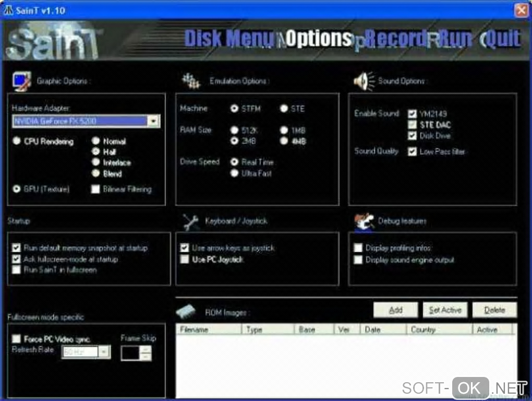
Task: Set RAM size to 4MB
Action: (x=284, y=140)
